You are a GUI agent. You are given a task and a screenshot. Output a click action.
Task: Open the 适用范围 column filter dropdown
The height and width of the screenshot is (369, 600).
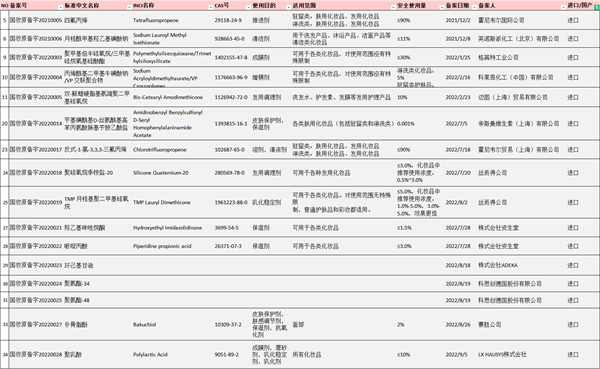click(x=393, y=7)
